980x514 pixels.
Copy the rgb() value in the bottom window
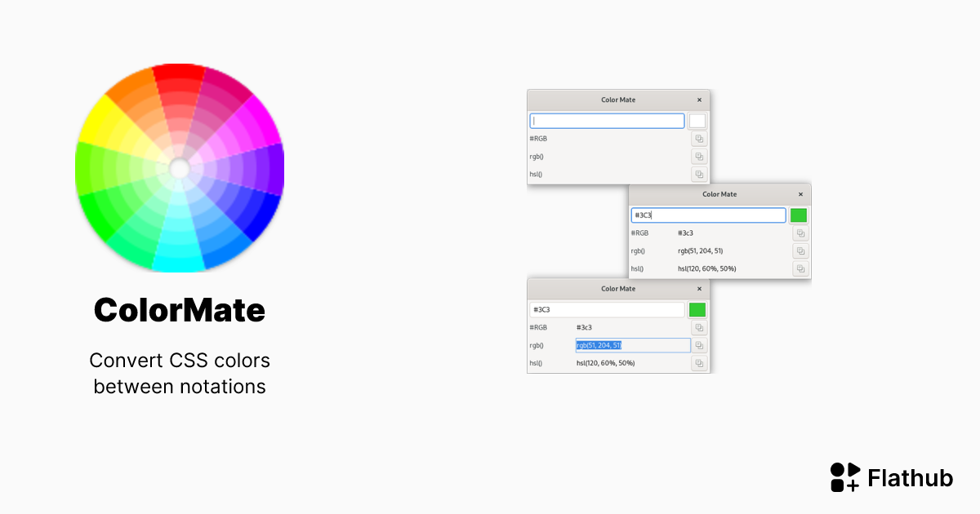698,345
